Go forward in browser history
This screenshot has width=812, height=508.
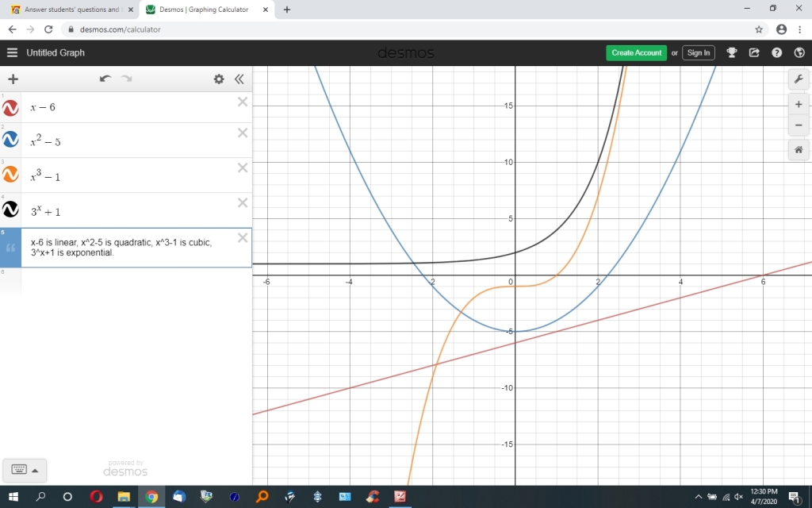[31, 29]
